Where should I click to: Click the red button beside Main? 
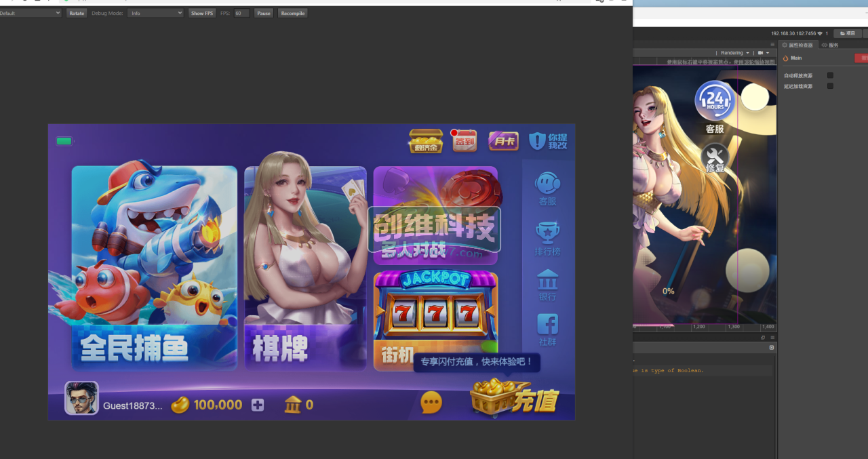click(x=861, y=58)
